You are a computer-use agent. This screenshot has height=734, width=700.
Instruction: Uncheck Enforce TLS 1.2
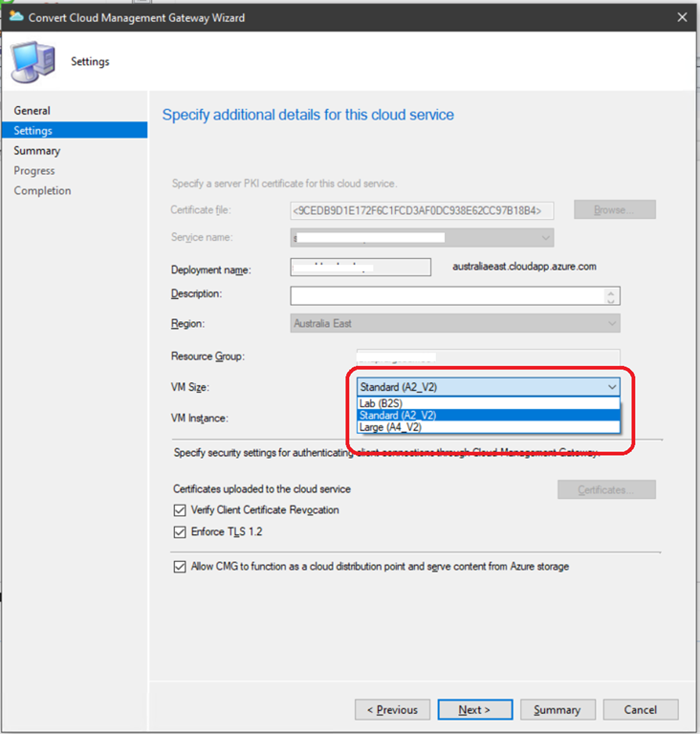click(180, 532)
